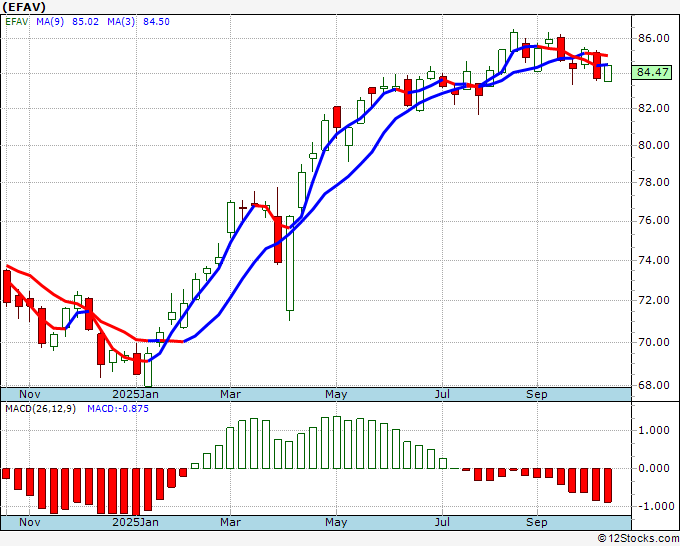
Task: Click the -1.000 MACD axis label
Action: tap(654, 506)
